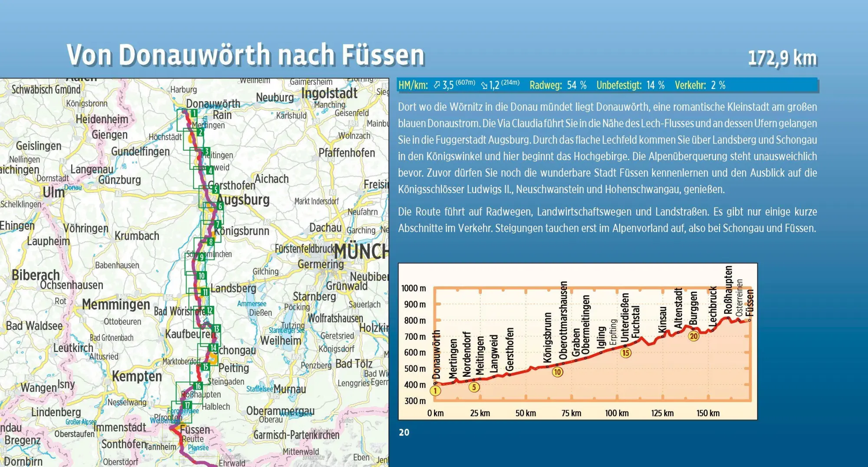The width and height of the screenshot is (868, 467).
Task: Select the 'Unbefestigt: 14 %' statistic
Action: 630,85
